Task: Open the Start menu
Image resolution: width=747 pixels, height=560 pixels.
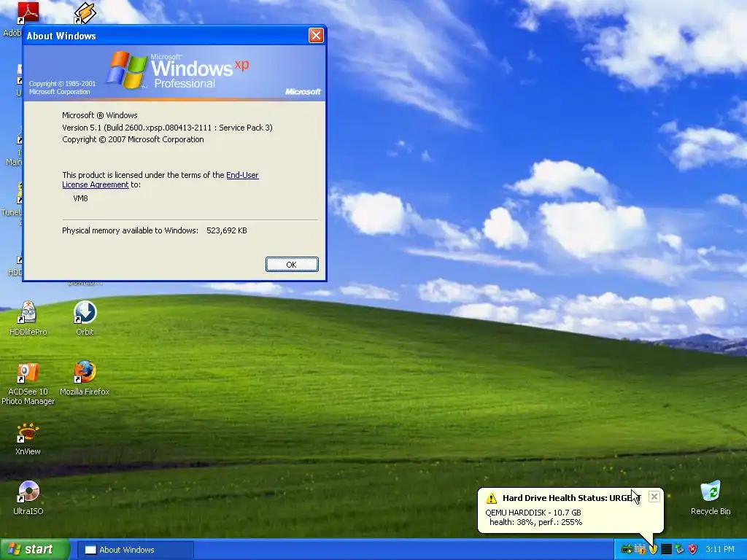Action: point(34,549)
